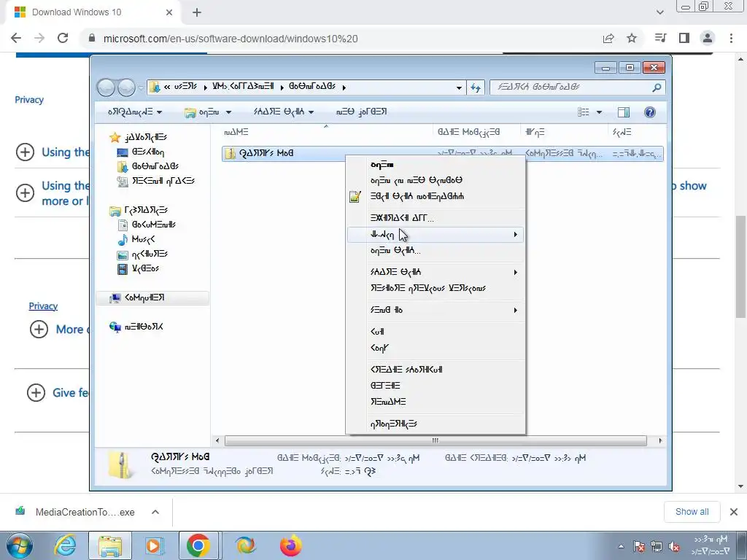The width and height of the screenshot is (747, 560).
Task: Launch Internet Explorer from the taskbar
Action: [x=65, y=545]
